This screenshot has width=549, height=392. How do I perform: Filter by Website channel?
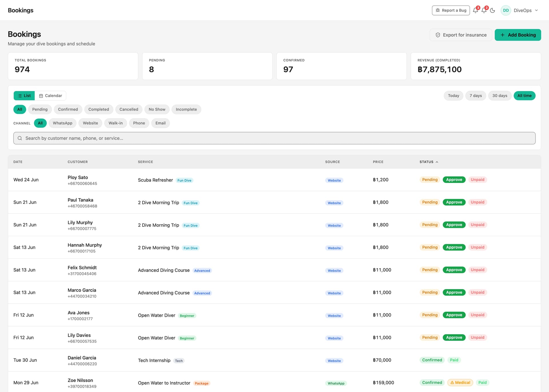pos(90,123)
